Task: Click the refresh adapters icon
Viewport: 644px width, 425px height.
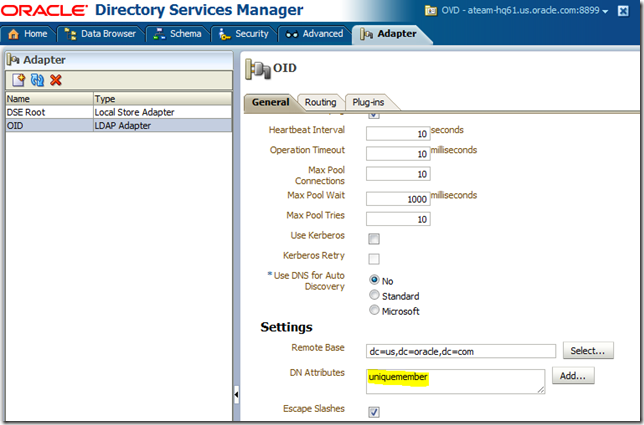Action: click(37, 80)
